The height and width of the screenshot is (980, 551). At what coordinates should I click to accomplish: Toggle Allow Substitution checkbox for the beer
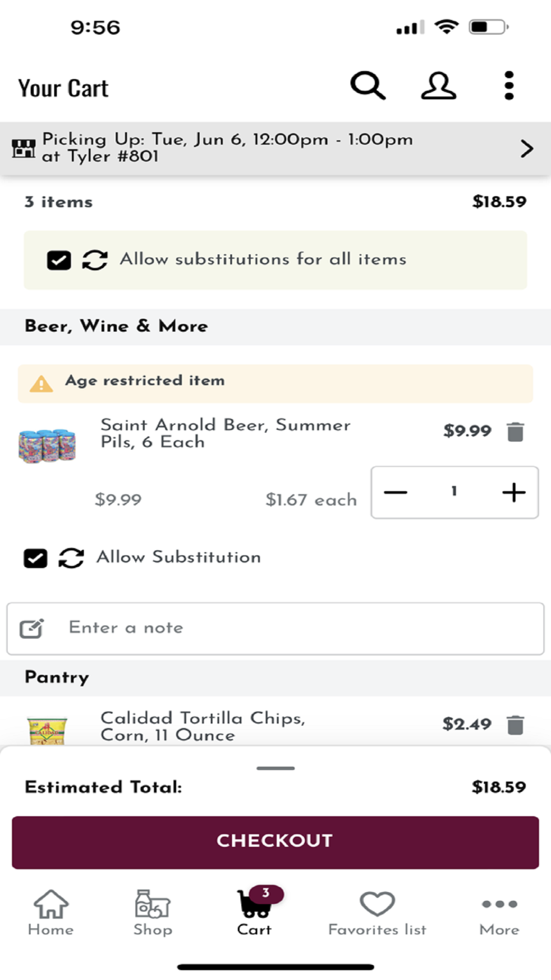(x=35, y=558)
